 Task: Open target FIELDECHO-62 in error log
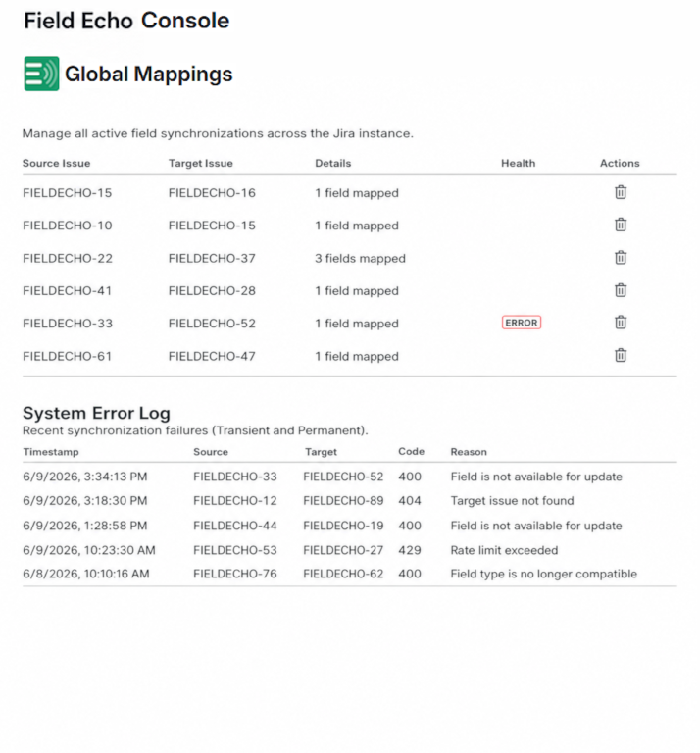pos(343,574)
